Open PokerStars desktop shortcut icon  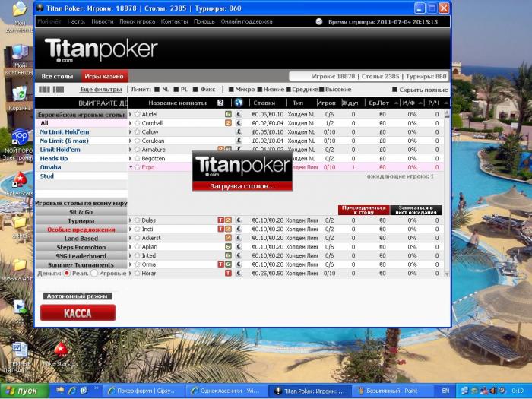[20, 180]
